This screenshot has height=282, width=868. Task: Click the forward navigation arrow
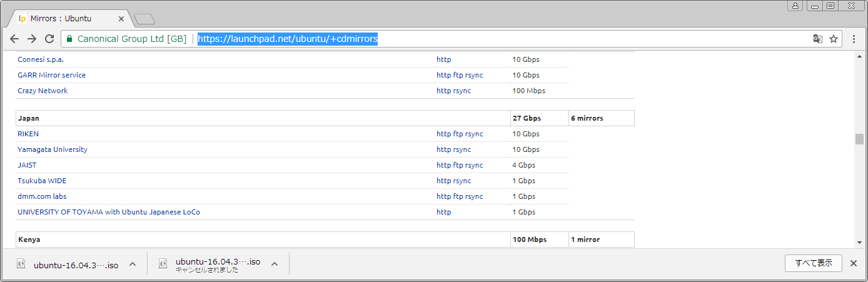tap(32, 39)
